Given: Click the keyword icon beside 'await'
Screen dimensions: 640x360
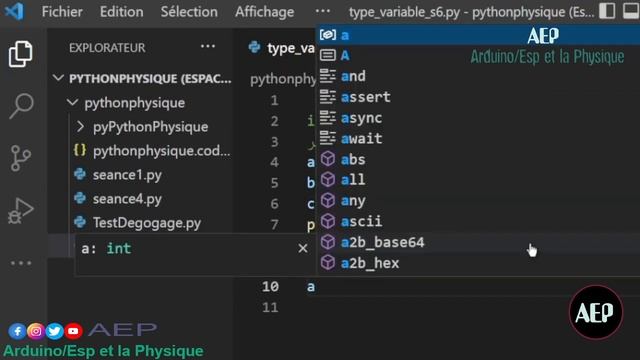Looking at the screenshot, I should click(328, 138).
